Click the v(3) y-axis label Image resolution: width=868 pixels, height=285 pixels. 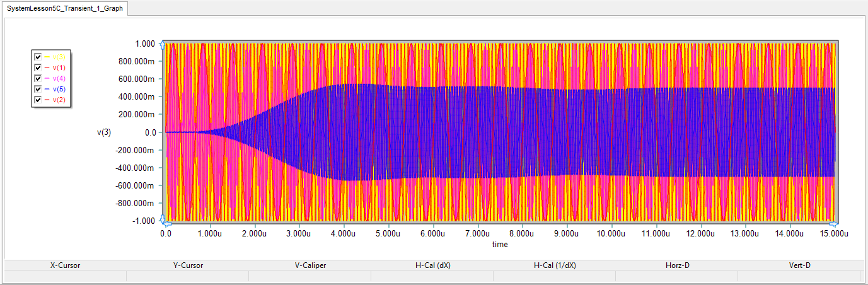[105, 132]
